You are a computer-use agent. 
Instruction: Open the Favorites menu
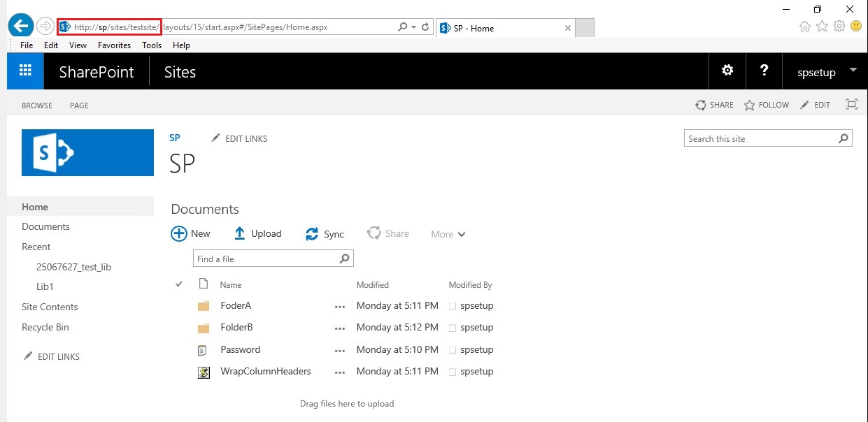[114, 45]
